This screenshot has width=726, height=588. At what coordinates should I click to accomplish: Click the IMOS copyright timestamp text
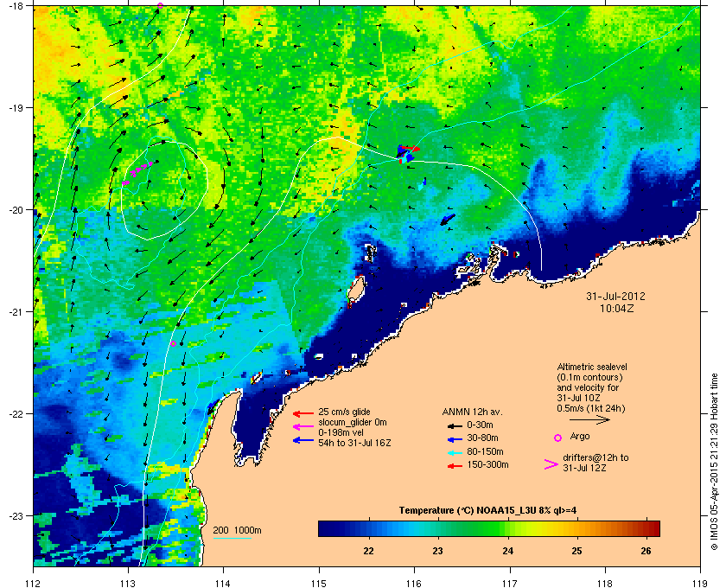[x=714, y=463]
